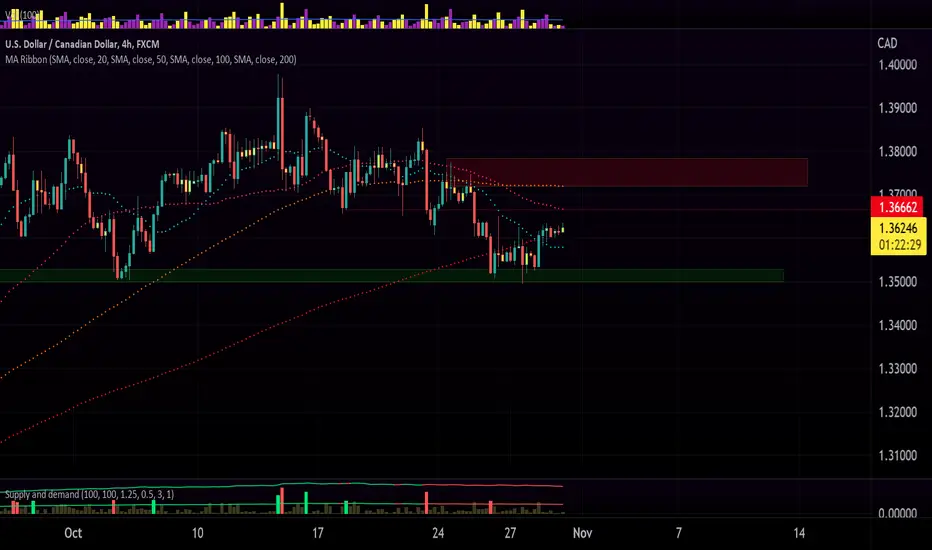
Task: Click the 1.39000 price axis label
Action: point(898,108)
